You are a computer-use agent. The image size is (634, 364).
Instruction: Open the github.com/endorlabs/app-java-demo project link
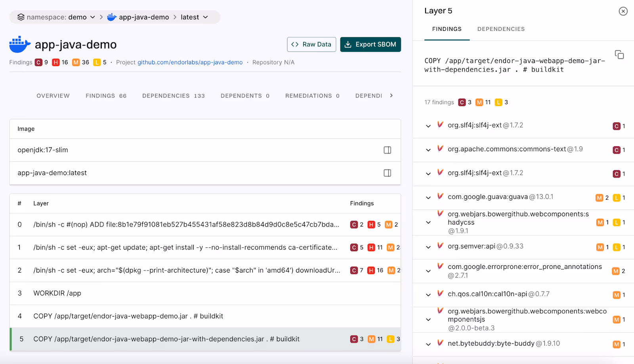190,62
